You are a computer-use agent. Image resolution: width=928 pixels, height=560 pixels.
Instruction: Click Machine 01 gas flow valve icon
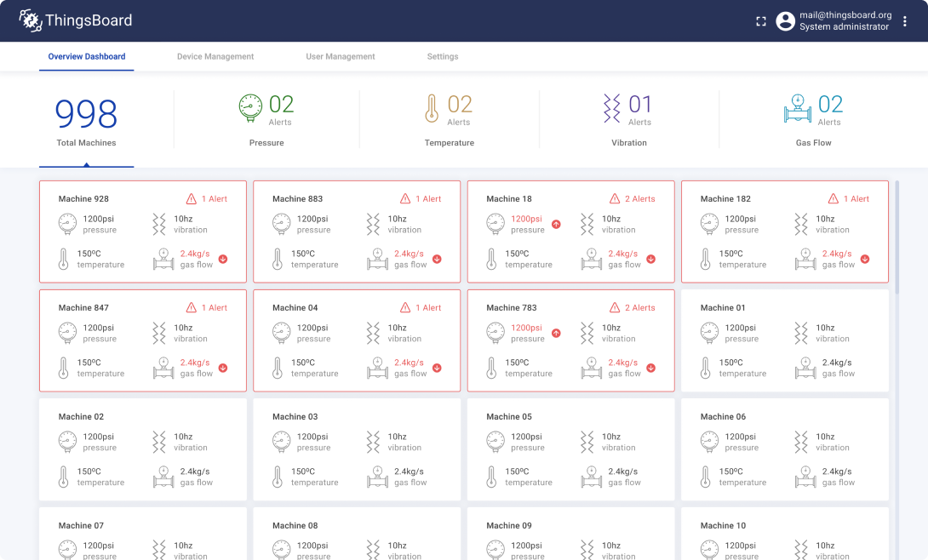click(x=805, y=368)
